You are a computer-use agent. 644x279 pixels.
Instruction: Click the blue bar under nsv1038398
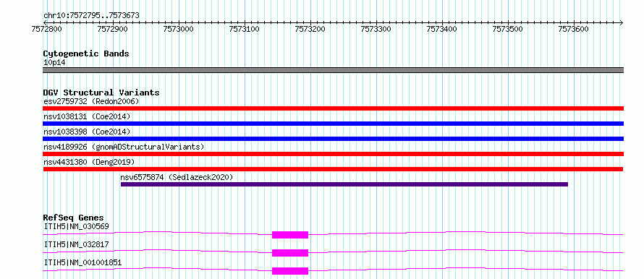(x=333, y=139)
